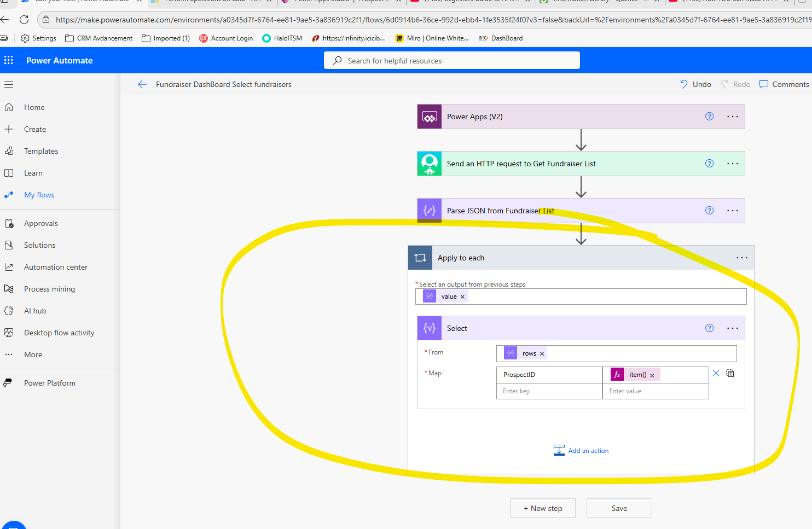Click the site info lock icon

coord(46,20)
